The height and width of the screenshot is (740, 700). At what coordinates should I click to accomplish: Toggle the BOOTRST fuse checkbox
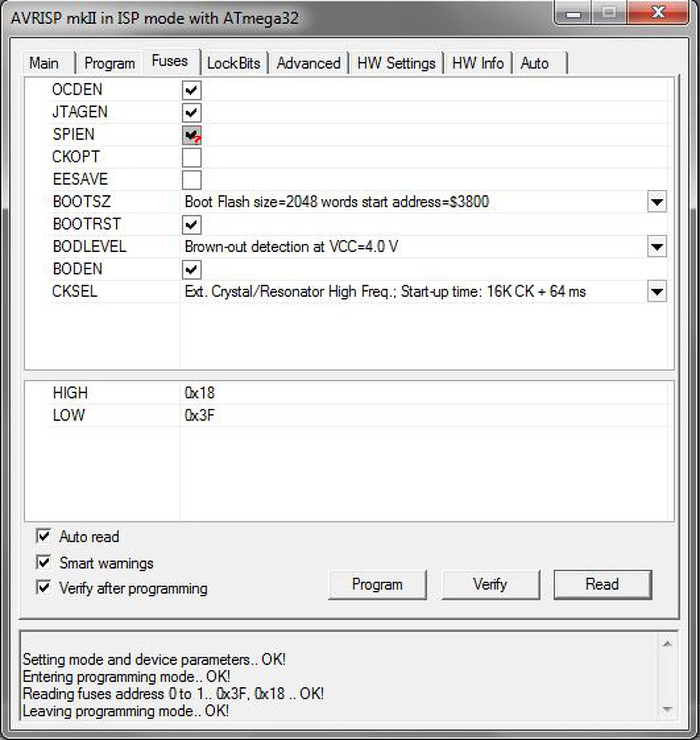(x=191, y=224)
